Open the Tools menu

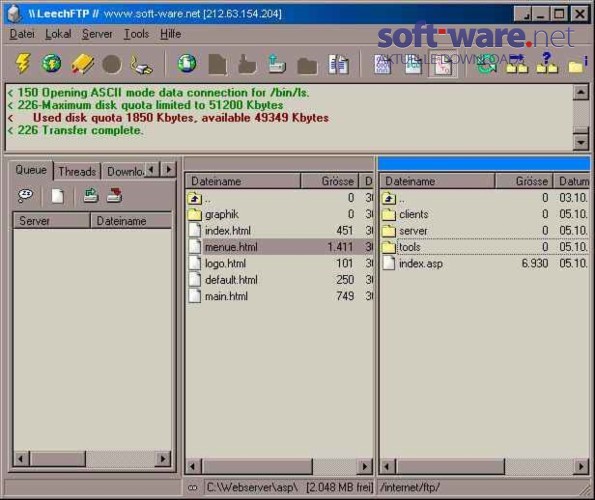click(137, 34)
